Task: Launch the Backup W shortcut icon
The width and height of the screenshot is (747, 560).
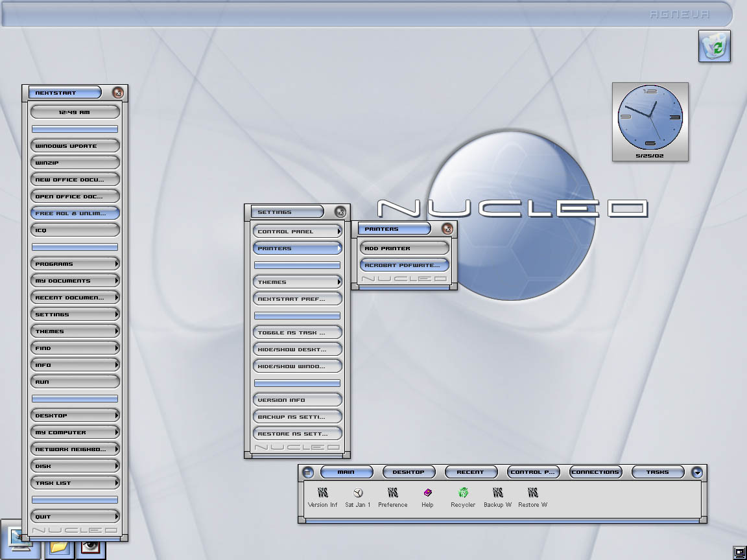Action: tap(497, 494)
